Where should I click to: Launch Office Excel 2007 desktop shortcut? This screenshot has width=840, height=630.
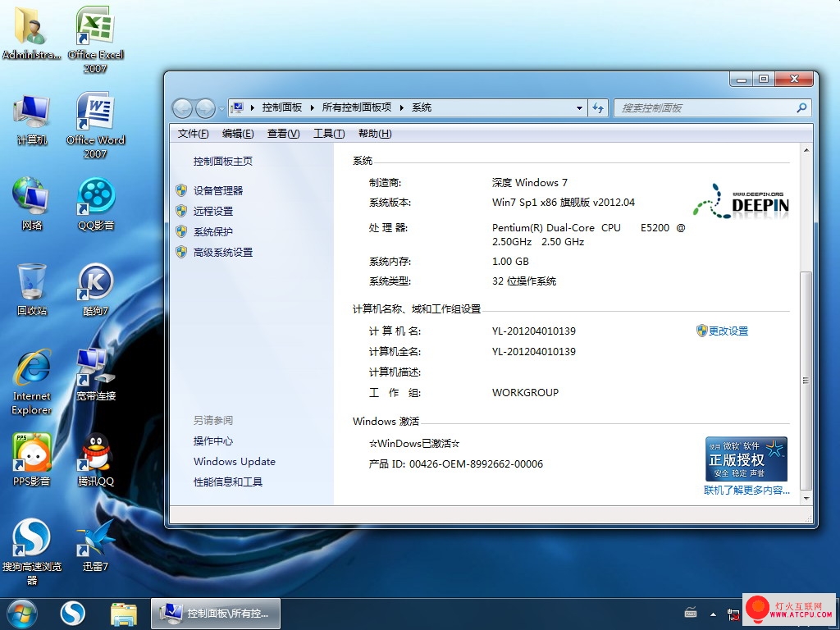[x=95, y=39]
